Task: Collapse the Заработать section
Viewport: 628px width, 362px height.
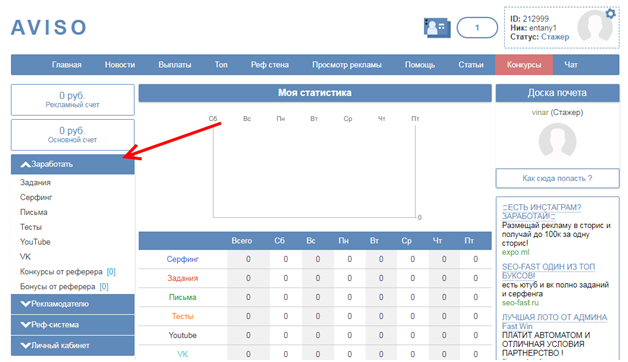Action: pyautogui.click(x=72, y=164)
